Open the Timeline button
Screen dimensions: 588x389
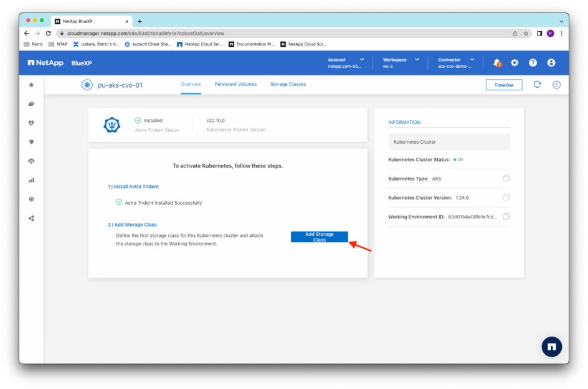pyautogui.click(x=503, y=85)
